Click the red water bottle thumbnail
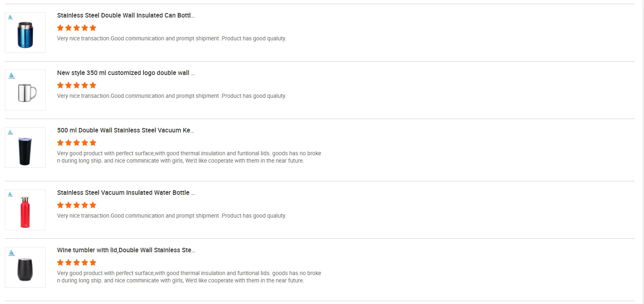This screenshot has height=304, width=644. pos(25,212)
